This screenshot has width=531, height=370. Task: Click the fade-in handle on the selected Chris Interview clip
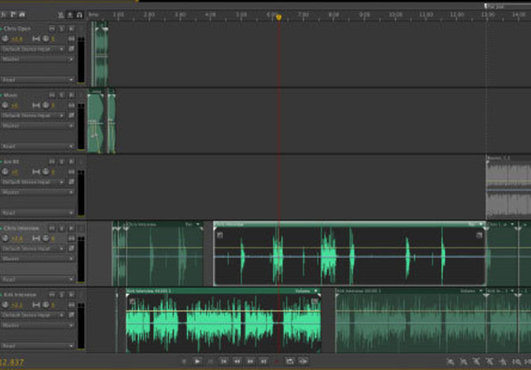pos(220,235)
